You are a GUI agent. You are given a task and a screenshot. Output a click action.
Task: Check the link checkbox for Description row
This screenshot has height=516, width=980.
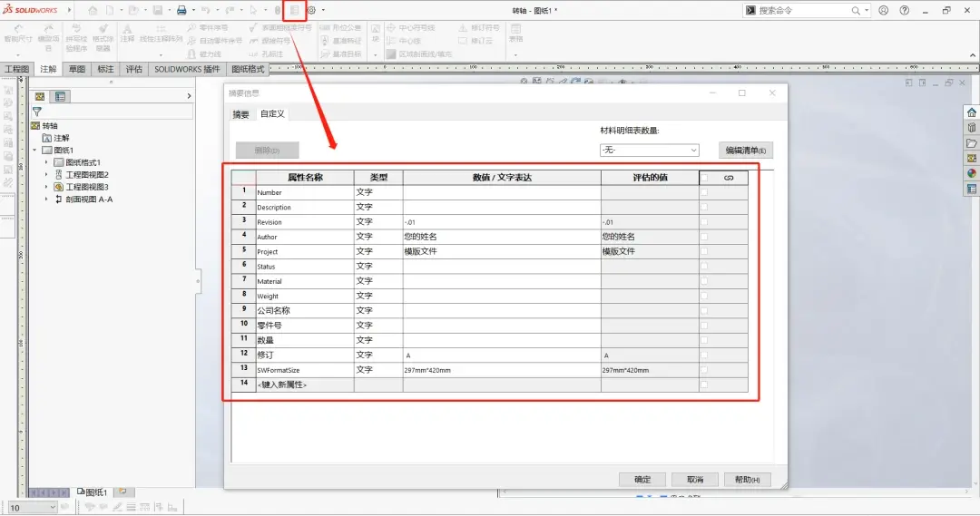[704, 208]
